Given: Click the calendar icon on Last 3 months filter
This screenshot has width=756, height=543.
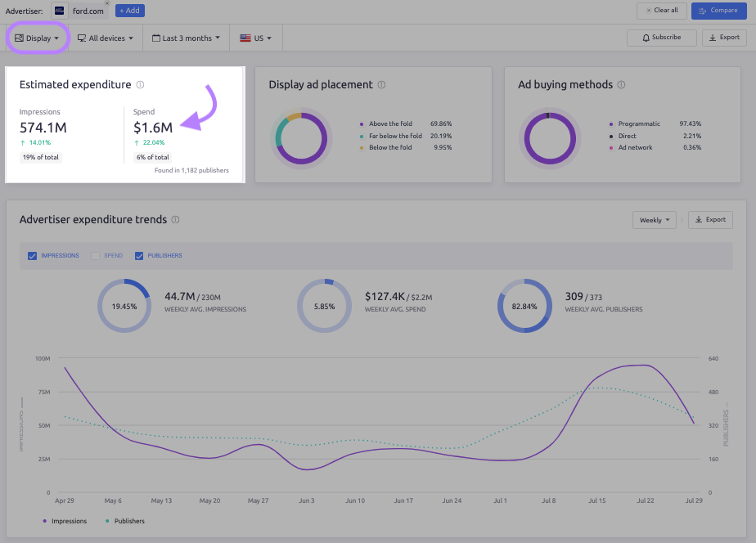Looking at the screenshot, I should coord(156,37).
